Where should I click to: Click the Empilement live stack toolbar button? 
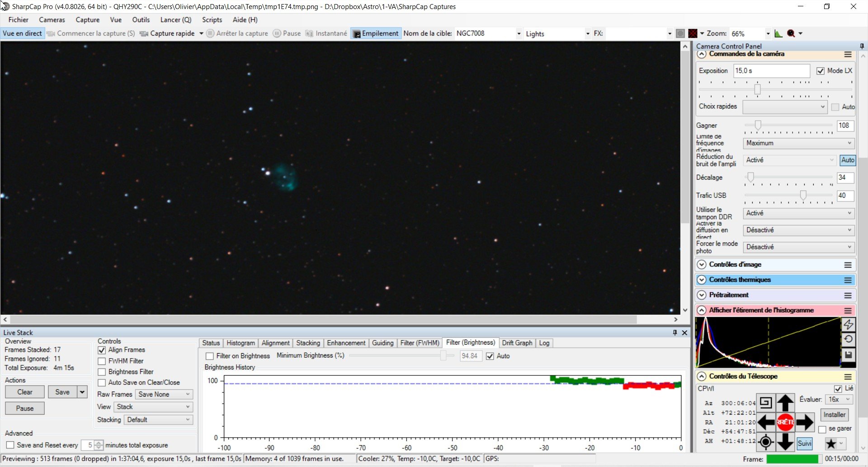(376, 33)
